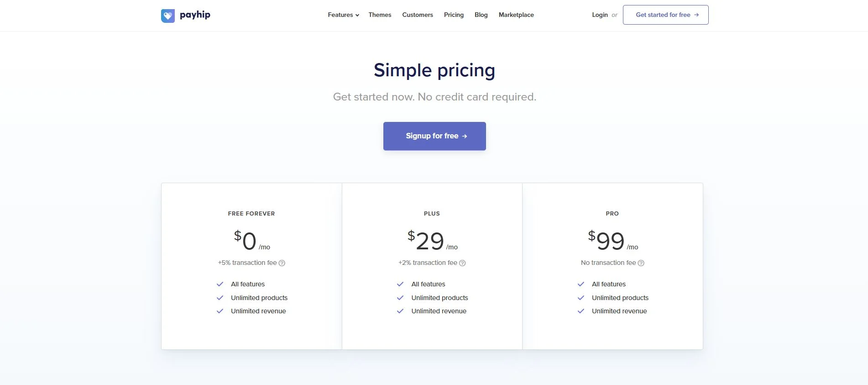
Task: Click the Payhip logo icon
Action: (168, 15)
